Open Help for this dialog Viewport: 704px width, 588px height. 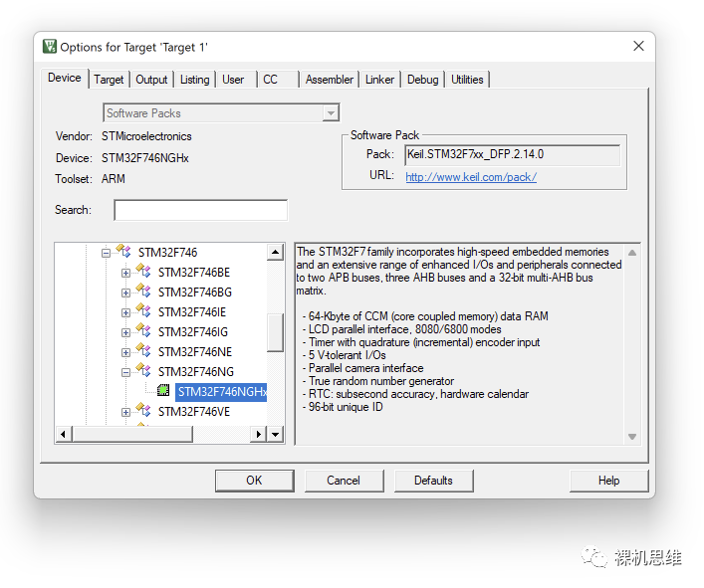(x=608, y=481)
